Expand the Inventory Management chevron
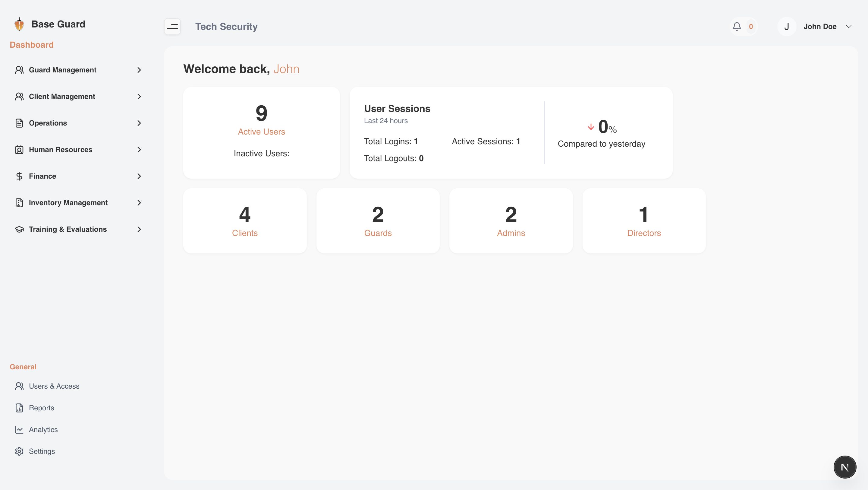 [139, 203]
